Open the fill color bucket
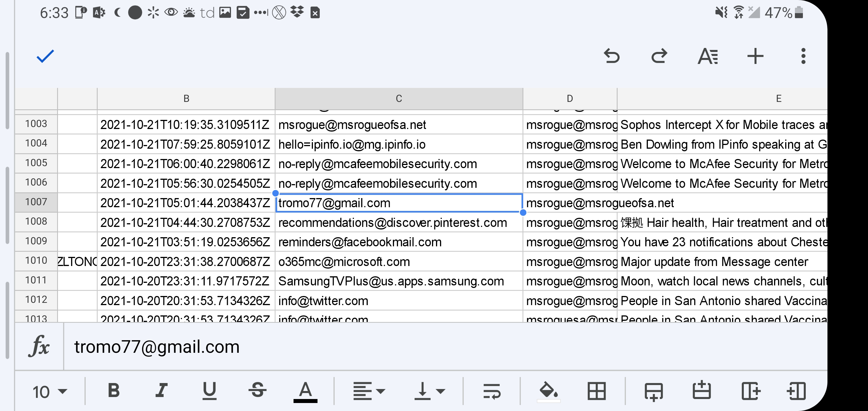 click(x=548, y=391)
